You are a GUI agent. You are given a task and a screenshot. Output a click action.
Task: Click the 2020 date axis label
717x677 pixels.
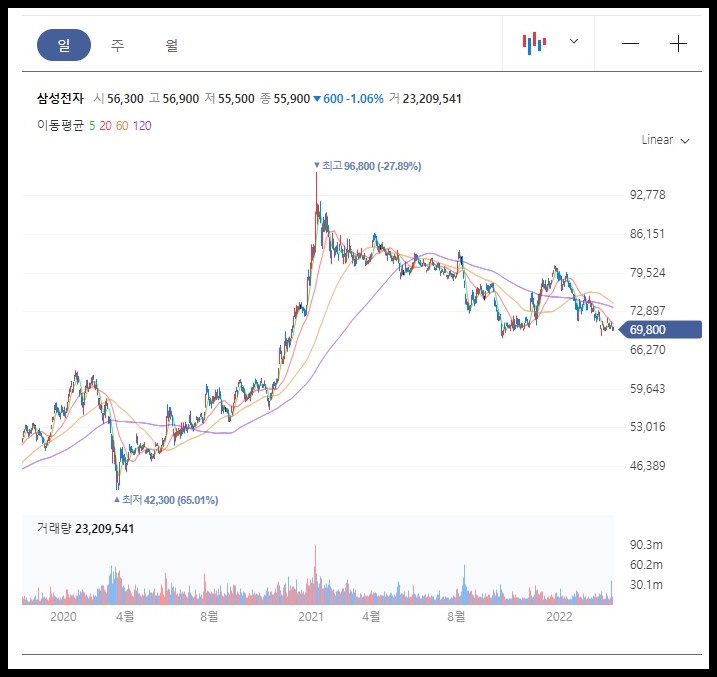click(63, 617)
